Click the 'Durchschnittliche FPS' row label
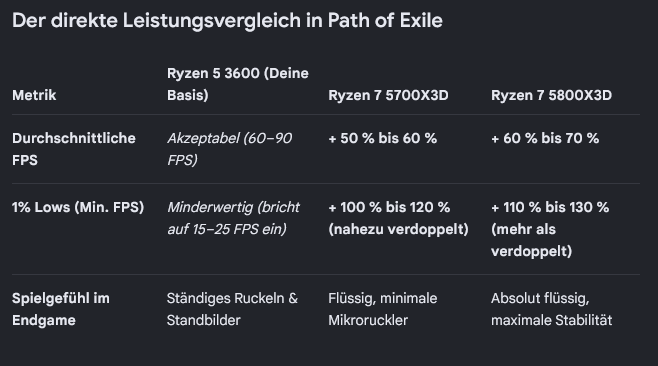This screenshot has width=658, height=366. coord(73,149)
